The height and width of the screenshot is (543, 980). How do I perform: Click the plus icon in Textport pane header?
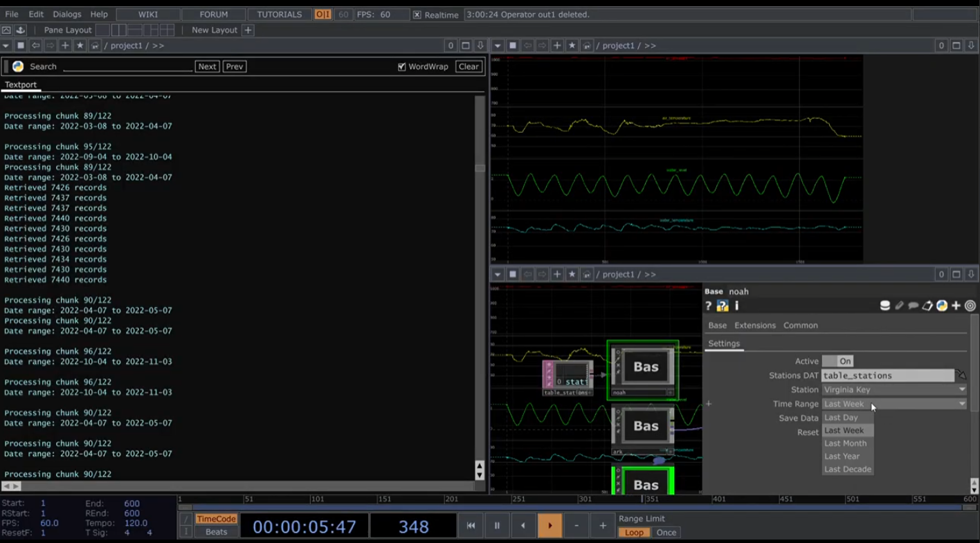click(65, 46)
